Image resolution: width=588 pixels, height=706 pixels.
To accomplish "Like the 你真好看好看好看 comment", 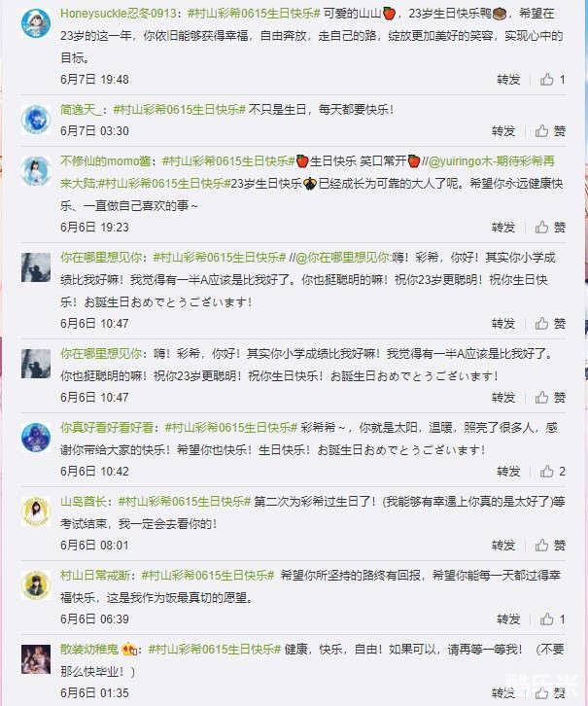I will 552,472.
